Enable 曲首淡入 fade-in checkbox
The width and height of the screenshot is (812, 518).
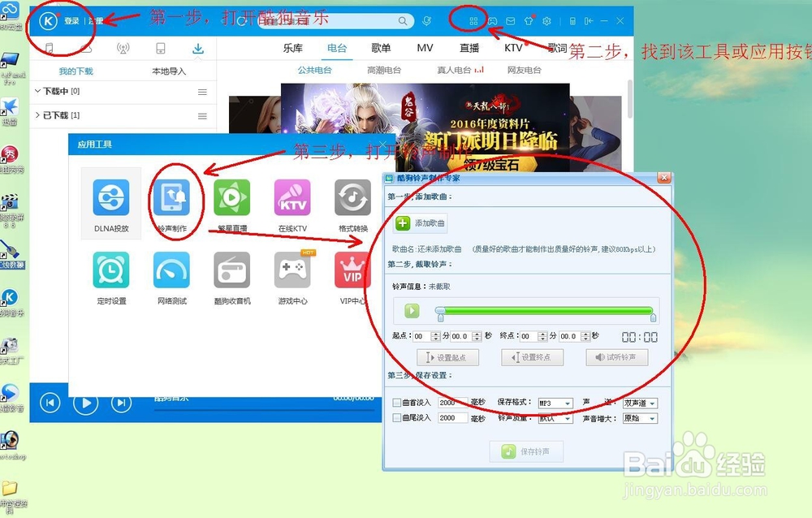[x=397, y=403]
